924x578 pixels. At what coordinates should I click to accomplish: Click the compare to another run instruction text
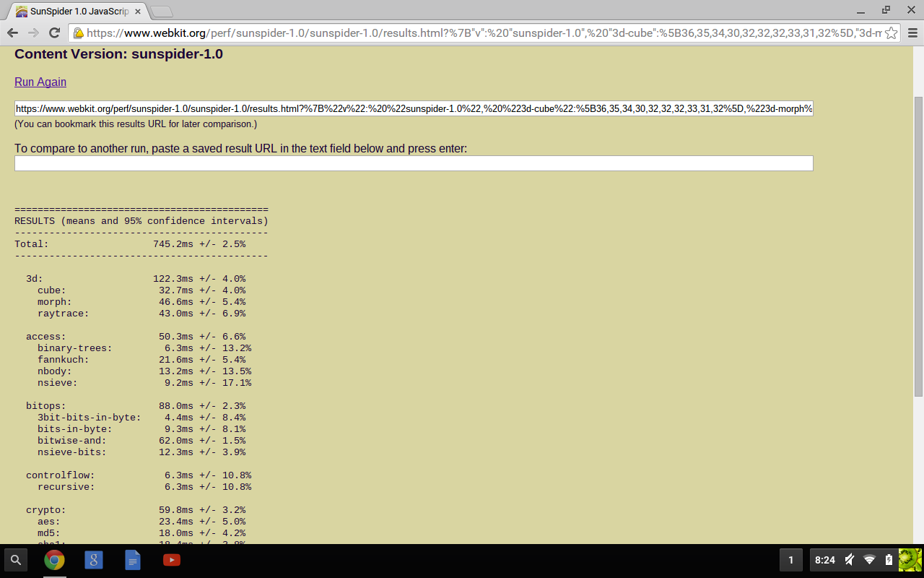click(241, 148)
